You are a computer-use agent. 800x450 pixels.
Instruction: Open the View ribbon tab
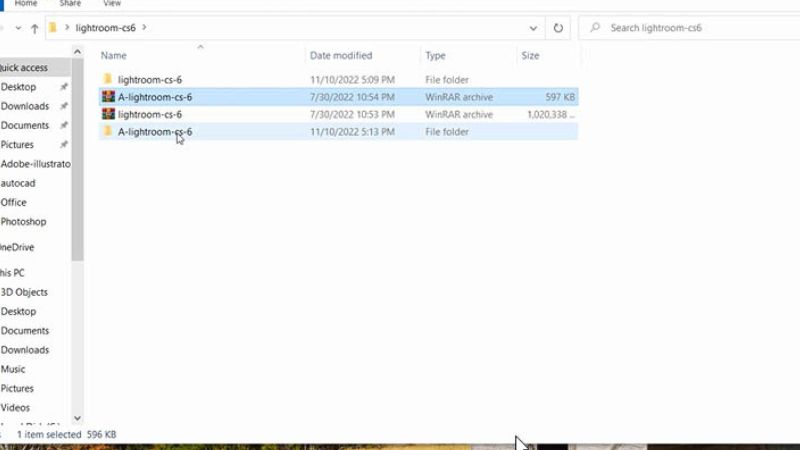pyautogui.click(x=112, y=4)
